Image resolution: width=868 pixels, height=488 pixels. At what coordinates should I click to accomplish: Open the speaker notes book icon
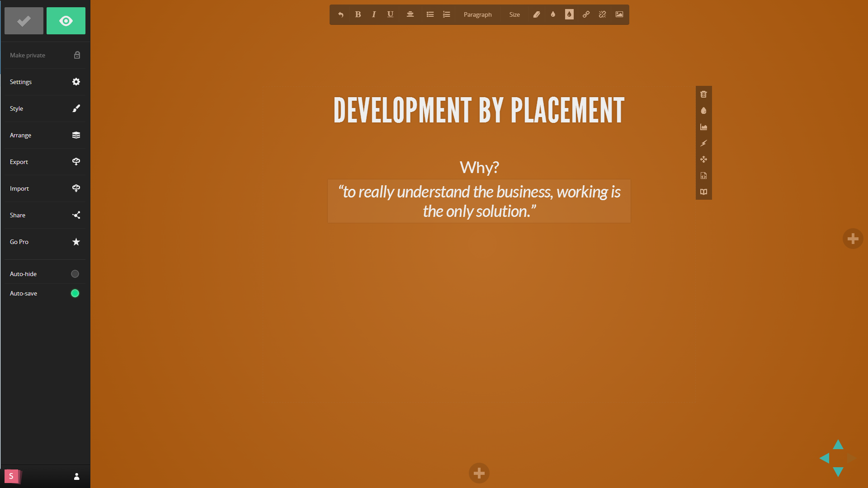(703, 192)
